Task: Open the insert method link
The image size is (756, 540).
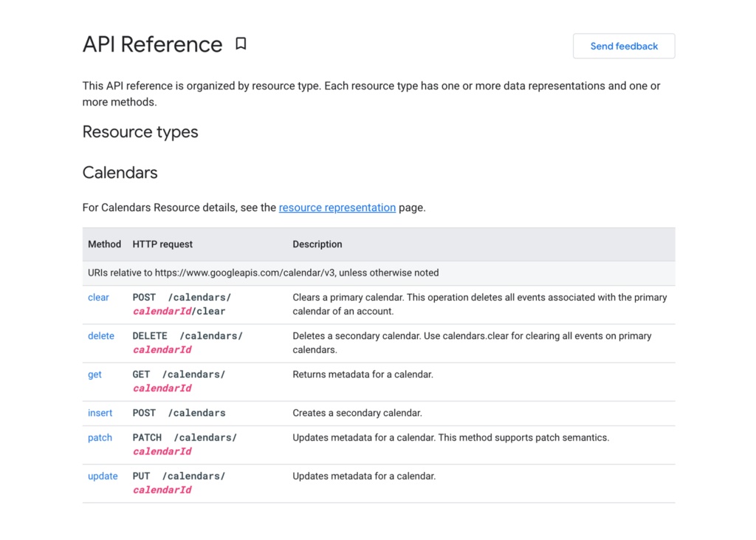Action: click(x=100, y=413)
